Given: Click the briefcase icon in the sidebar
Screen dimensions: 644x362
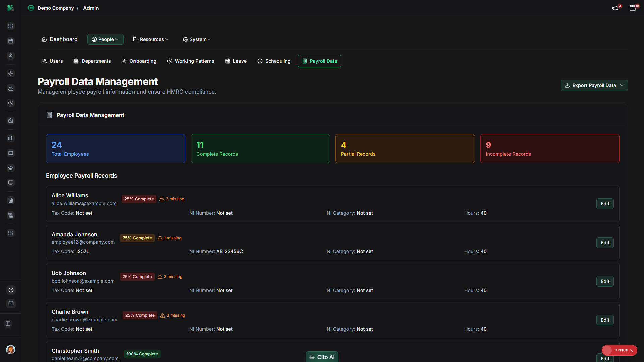Looking at the screenshot, I should 11,138.
